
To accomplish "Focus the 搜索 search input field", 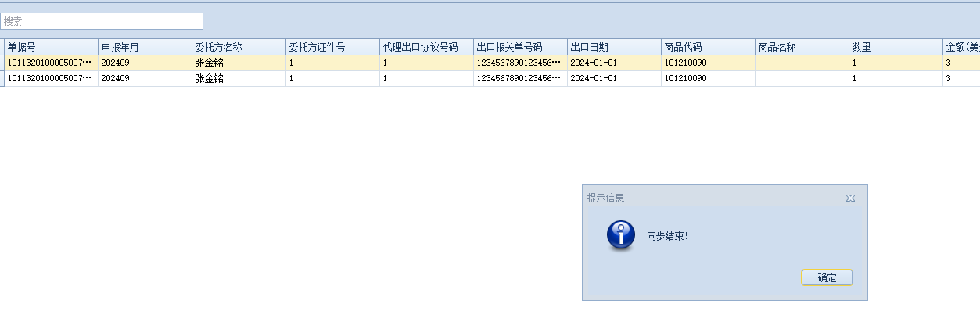I will point(102,21).
